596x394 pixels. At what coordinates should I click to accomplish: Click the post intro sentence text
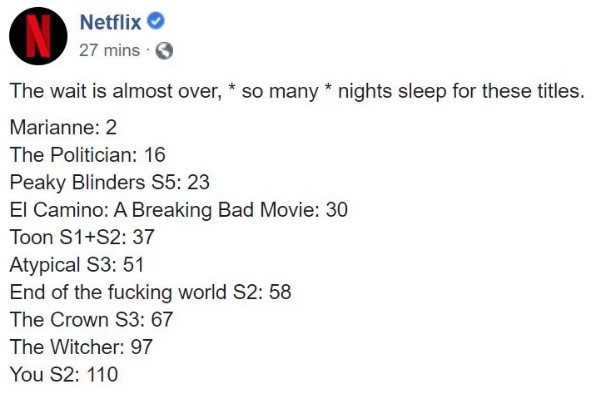click(297, 92)
